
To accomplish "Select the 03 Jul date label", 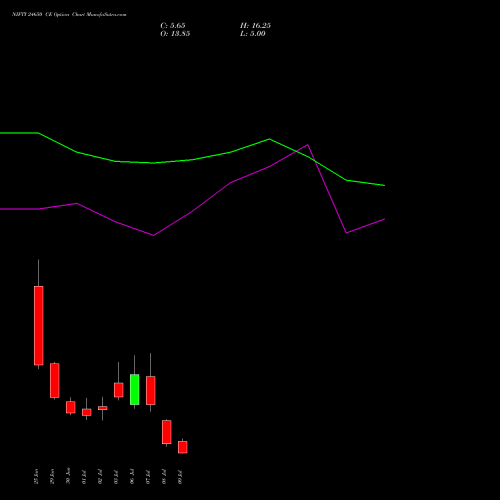I will [116, 477].
